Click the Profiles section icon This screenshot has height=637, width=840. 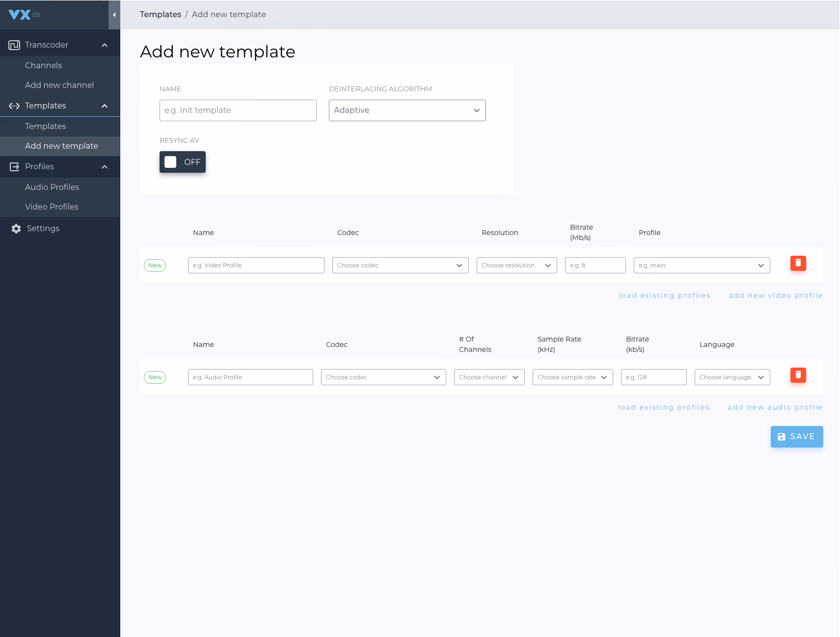pos(15,167)
